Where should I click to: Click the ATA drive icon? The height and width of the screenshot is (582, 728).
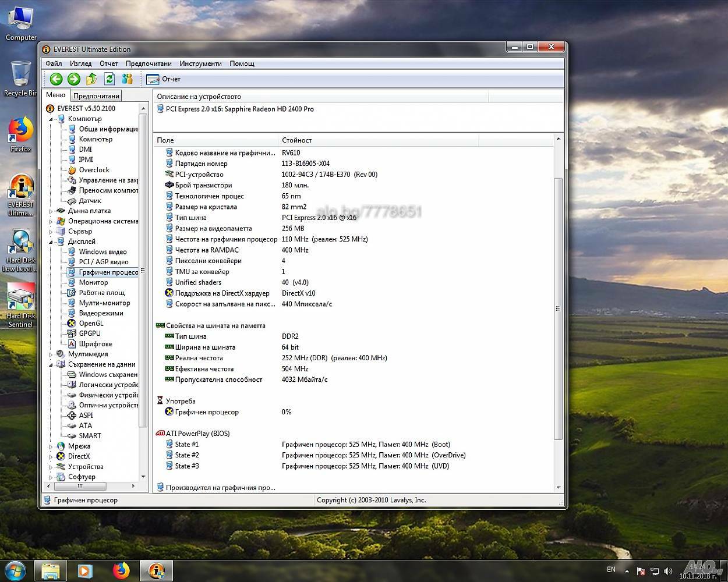[72, 425]
